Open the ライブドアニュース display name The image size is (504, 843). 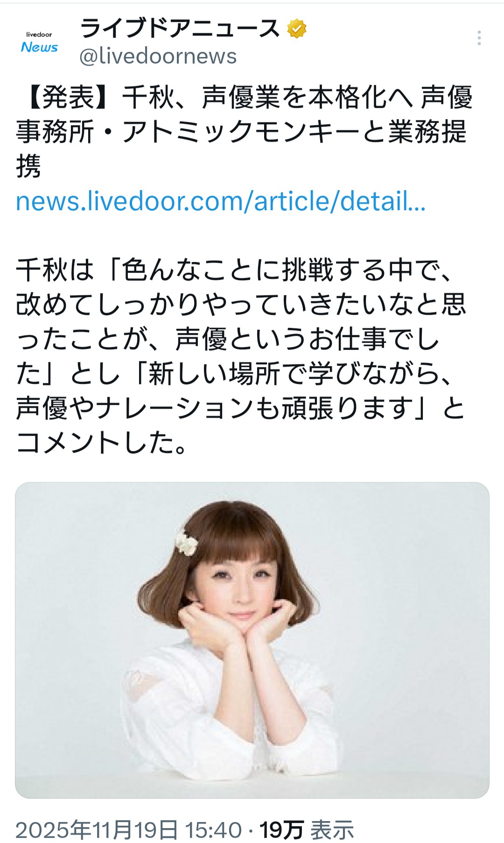(x=180, y=29)
